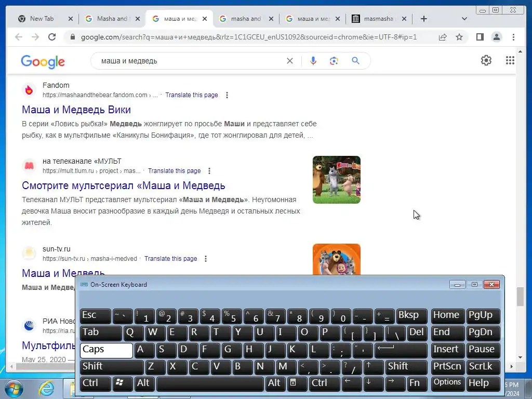Switch to the lowercase masha and tab
This screenshot has width=532, height=399.
[246, 19]
